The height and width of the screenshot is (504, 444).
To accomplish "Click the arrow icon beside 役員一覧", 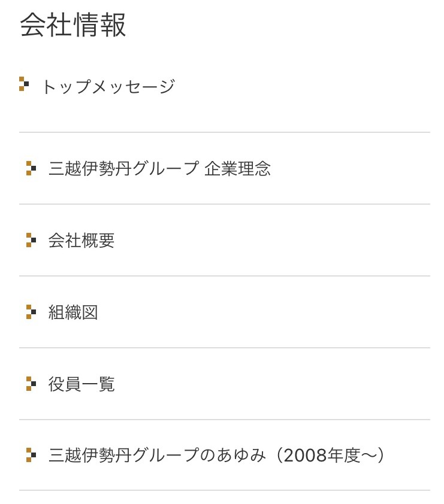I will coord(31,384).
